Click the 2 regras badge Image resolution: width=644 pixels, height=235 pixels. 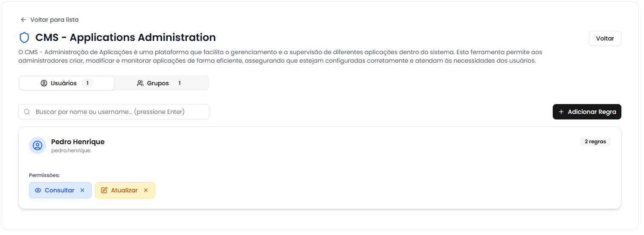pos(595,142)
